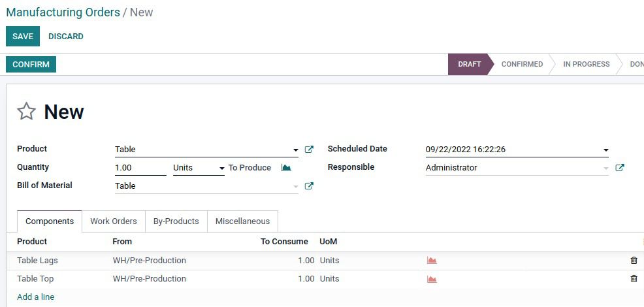Open the Miscellaneous tab
This screenshot has width=644, height=307.
point(242,221)
